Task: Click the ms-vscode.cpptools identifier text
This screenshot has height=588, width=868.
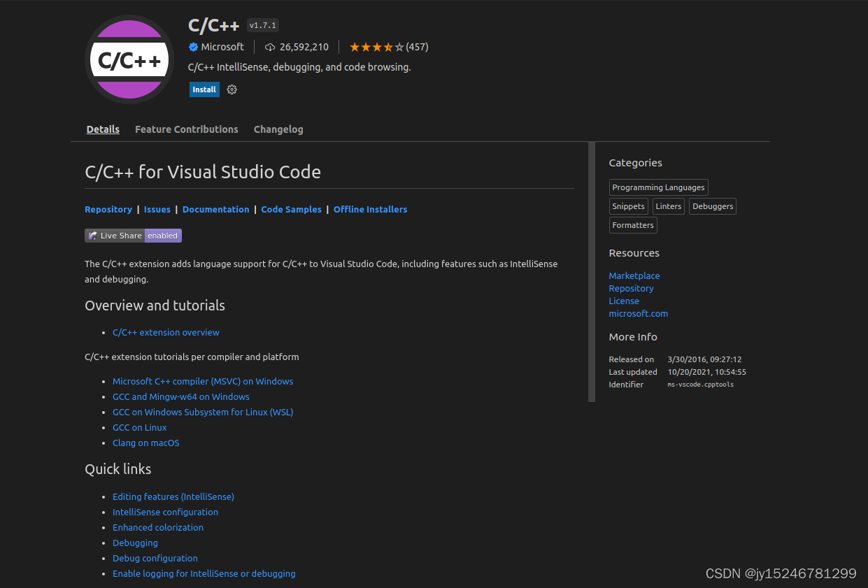Action: (x=701, y=385)
